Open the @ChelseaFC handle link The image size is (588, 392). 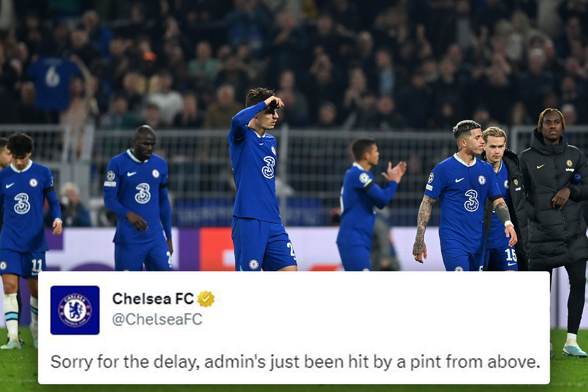coord(157,319)
